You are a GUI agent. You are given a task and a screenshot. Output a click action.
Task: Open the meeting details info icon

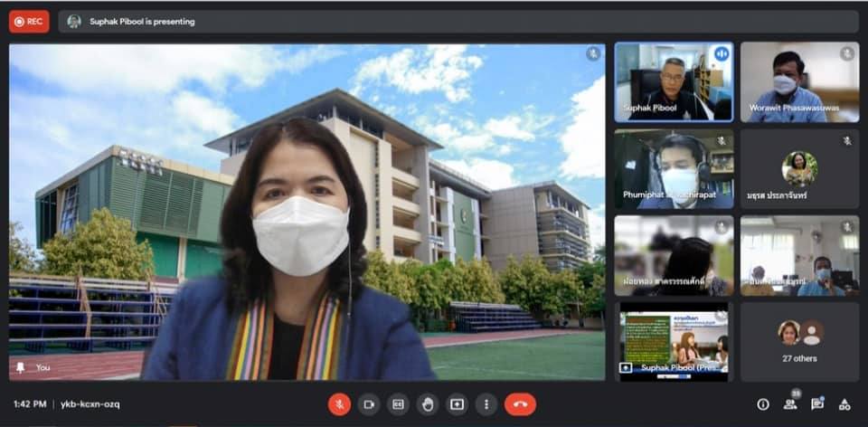pos(763,404)
